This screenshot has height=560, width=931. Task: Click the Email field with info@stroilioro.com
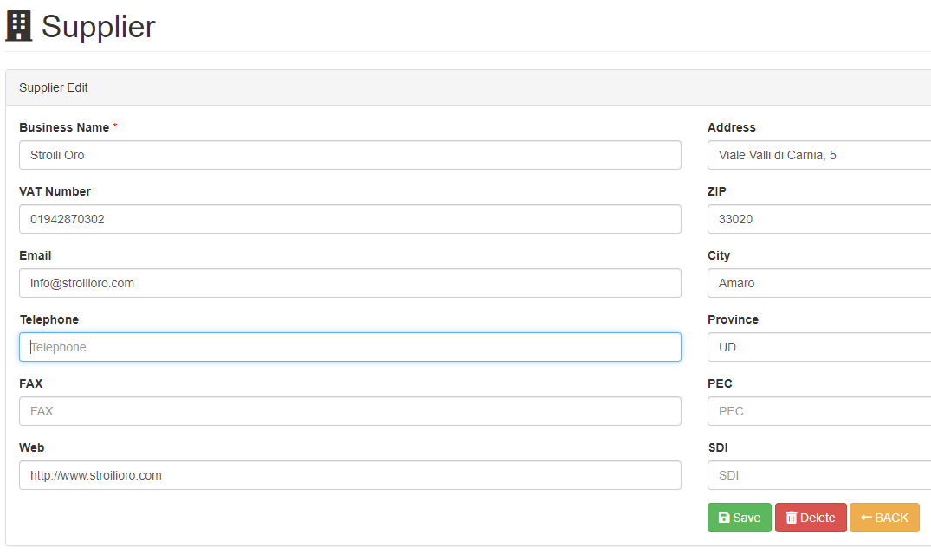point(350,283)
